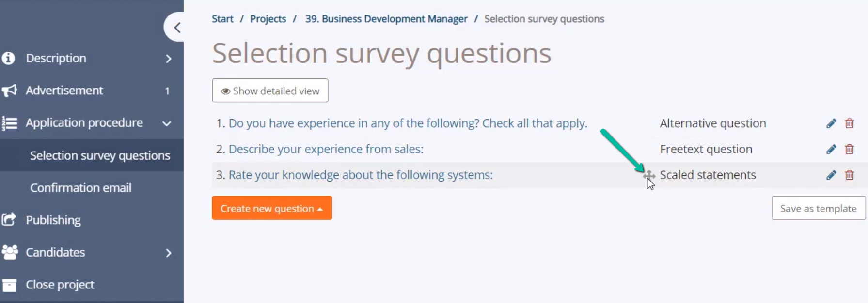Click pencil icon for Freetext question
Image resolution: width=868 pixels, height=303 pixels.
831,149
